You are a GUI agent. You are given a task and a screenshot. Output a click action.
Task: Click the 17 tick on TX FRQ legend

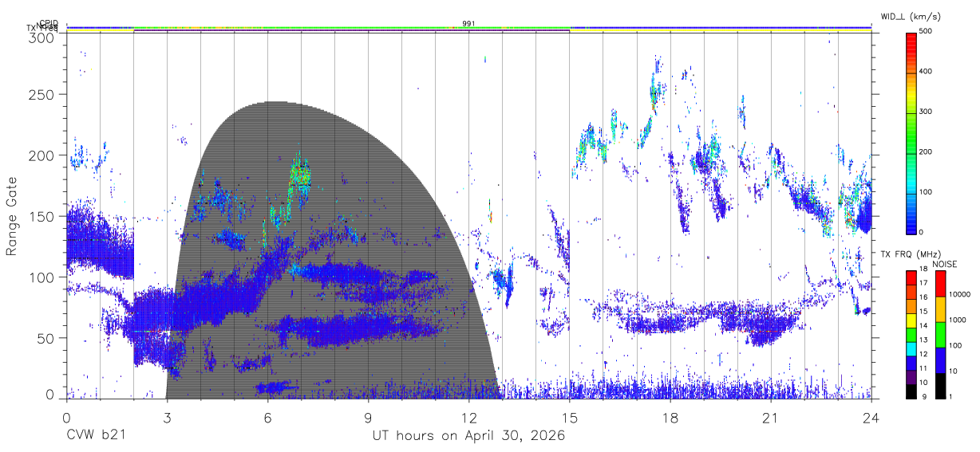click(924, 283)
